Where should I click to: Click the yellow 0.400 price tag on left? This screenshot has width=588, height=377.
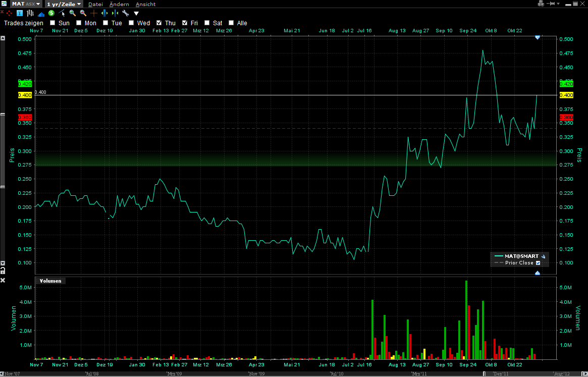[25, 95]
